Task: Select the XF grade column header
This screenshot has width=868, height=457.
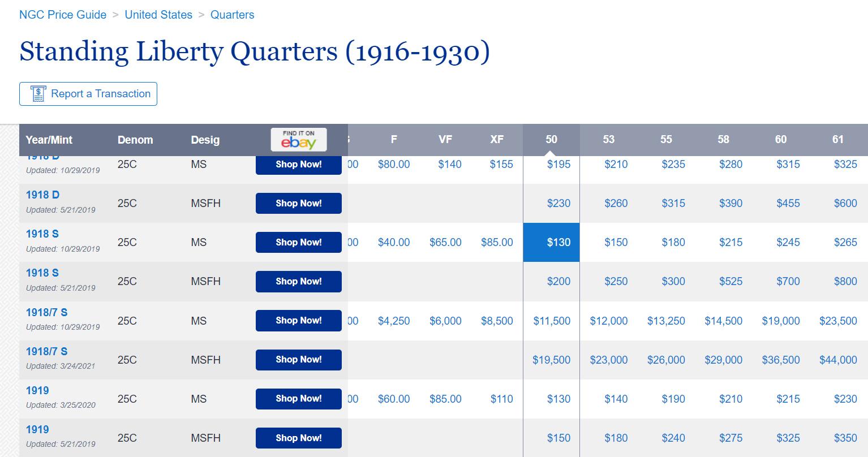Action: click(x=497, y=139)
